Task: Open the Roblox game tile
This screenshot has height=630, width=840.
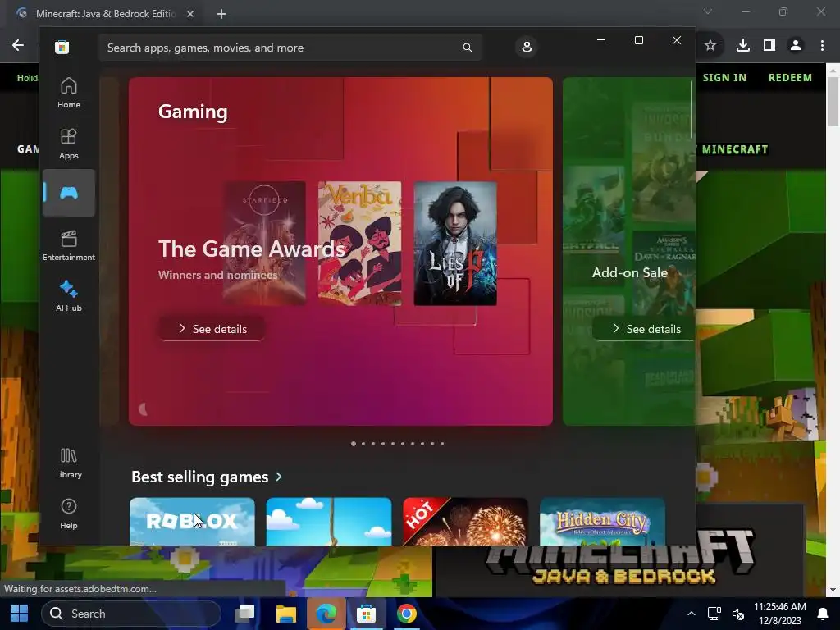Action: coord(192,521)
